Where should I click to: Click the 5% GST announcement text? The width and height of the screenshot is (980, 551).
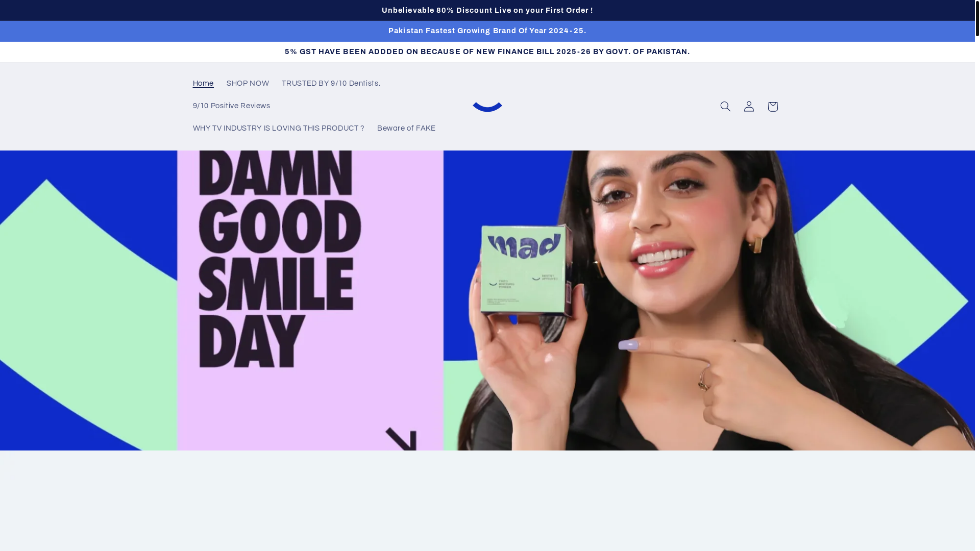[x=487, y=52]
